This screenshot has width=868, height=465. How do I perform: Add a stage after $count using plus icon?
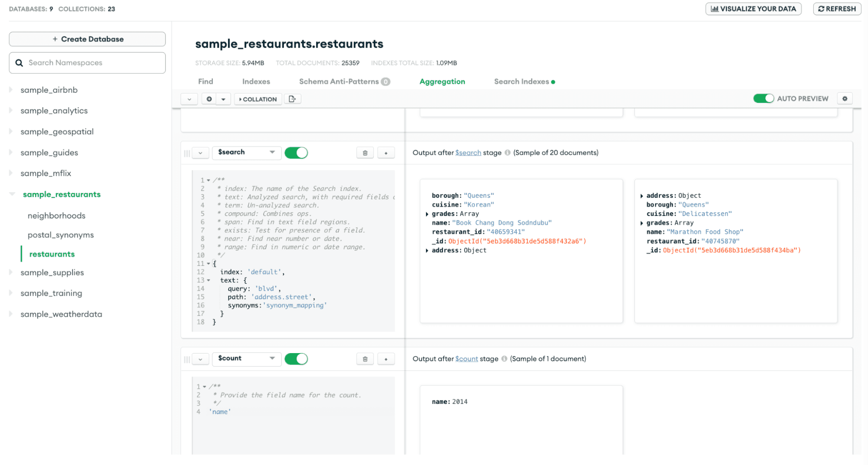click(x=386, y=359)
